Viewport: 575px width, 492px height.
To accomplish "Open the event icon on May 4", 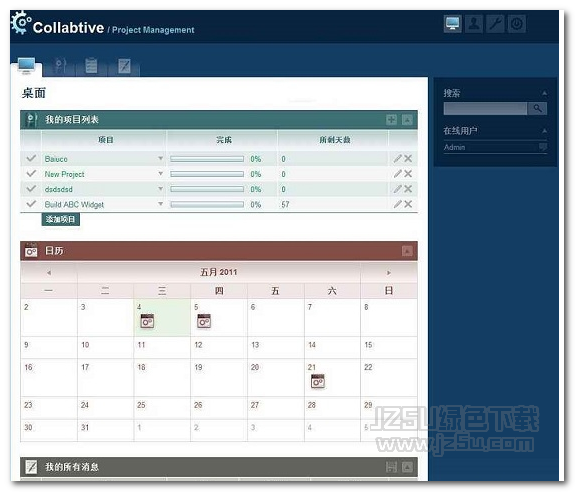I will coord(147,321).
